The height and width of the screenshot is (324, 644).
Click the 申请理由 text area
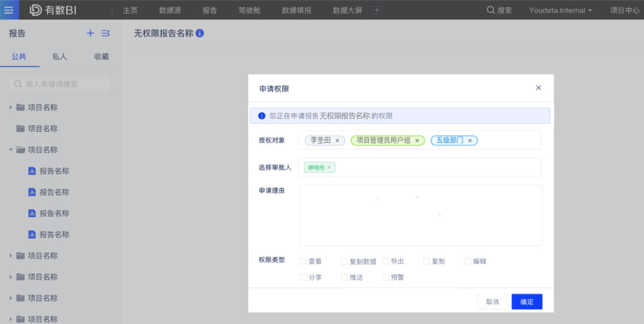(421, 216)
